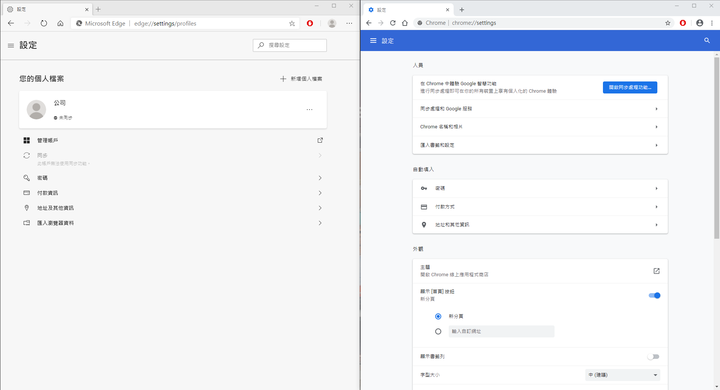Toggle the Show home button switch
Viewport: 720px width, 390px height.
coord(654,295)
